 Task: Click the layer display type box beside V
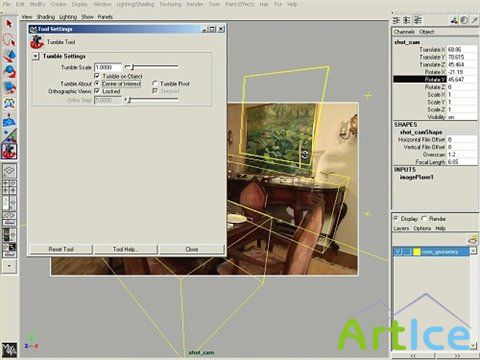click(407, 252)
